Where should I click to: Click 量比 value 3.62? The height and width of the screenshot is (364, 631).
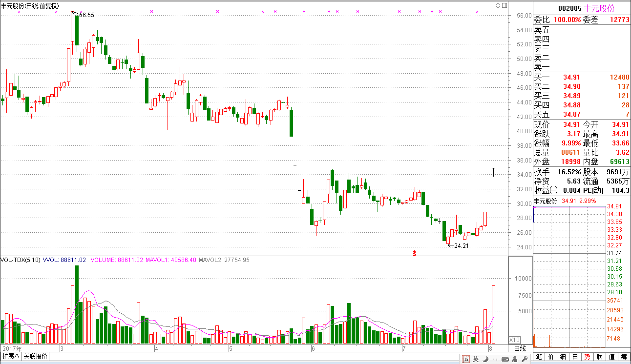click(x=622, y=153)
